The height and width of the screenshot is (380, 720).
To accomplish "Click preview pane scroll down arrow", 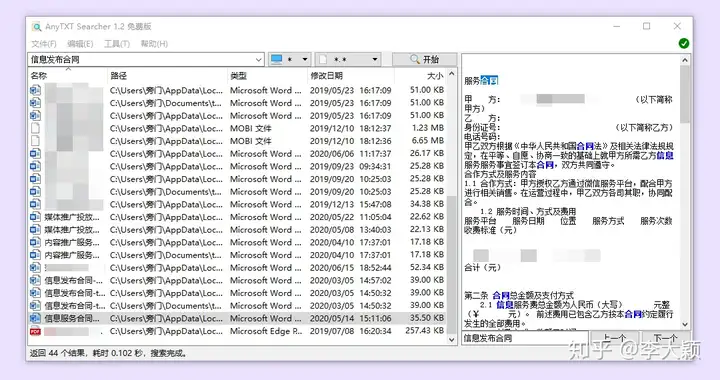I will point(685,324).
